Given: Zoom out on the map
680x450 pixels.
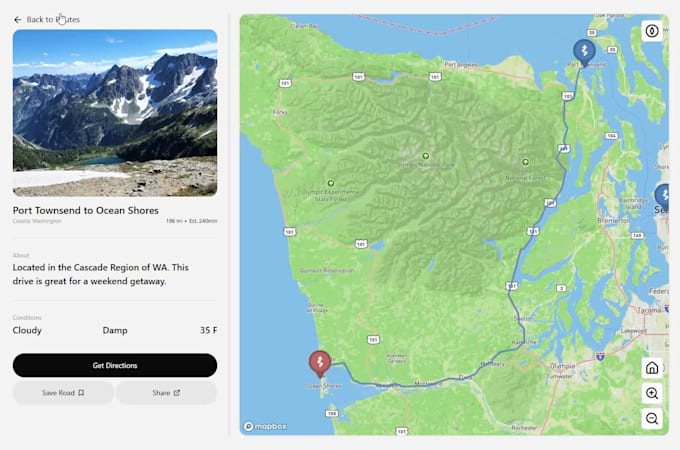Looking at the screenshot, I should (652, 419).
